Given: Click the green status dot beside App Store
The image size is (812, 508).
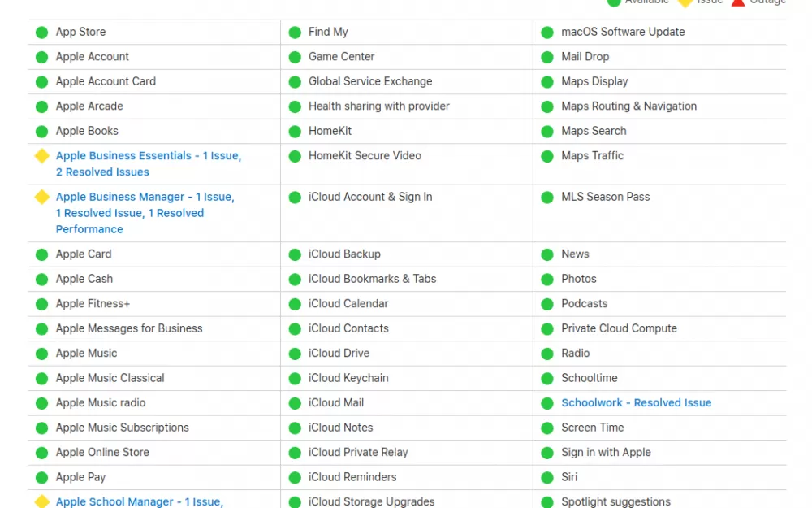Looking at the screenshot, I should (x=42, y=33).
